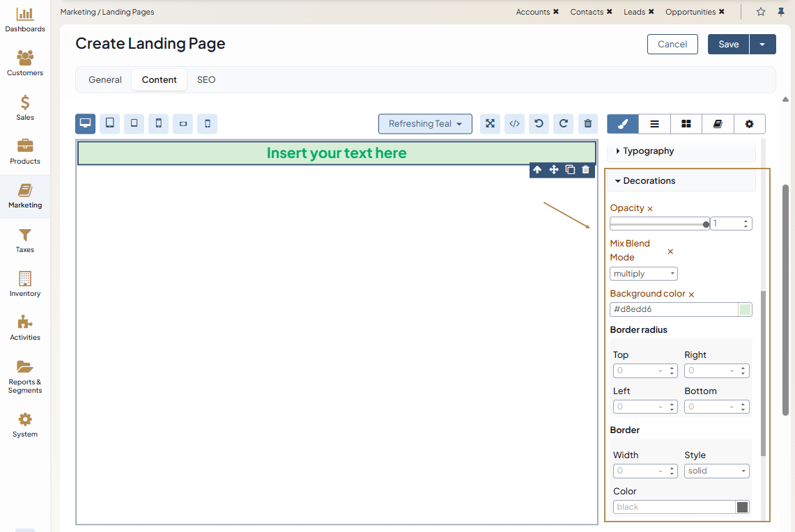Open the blocks grid panel

686,124
